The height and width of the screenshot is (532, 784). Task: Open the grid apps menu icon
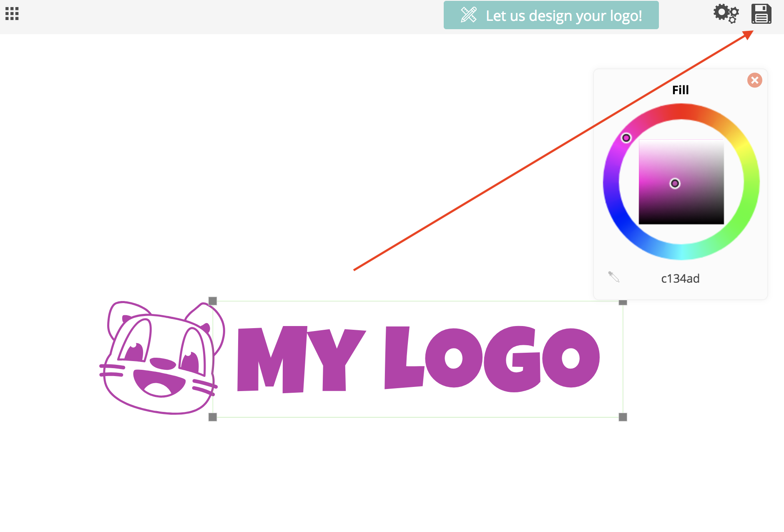click(12, 14)
